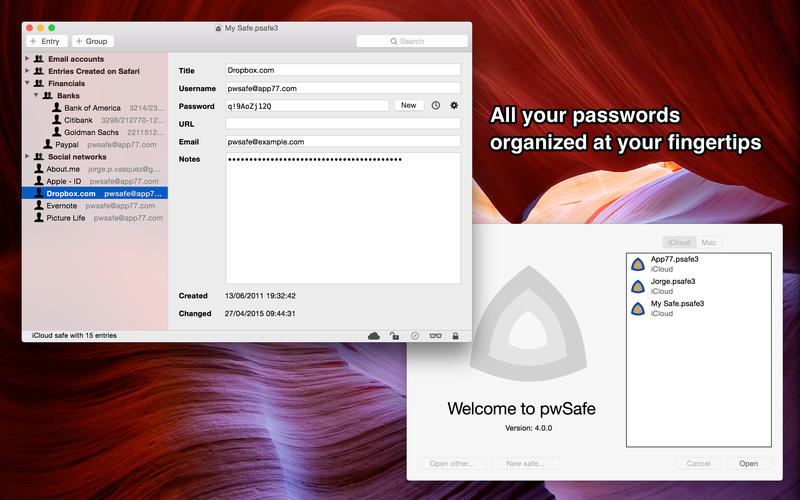
Task: Click the iCloud sync cloud icon
Action: (x=374, y=336)
